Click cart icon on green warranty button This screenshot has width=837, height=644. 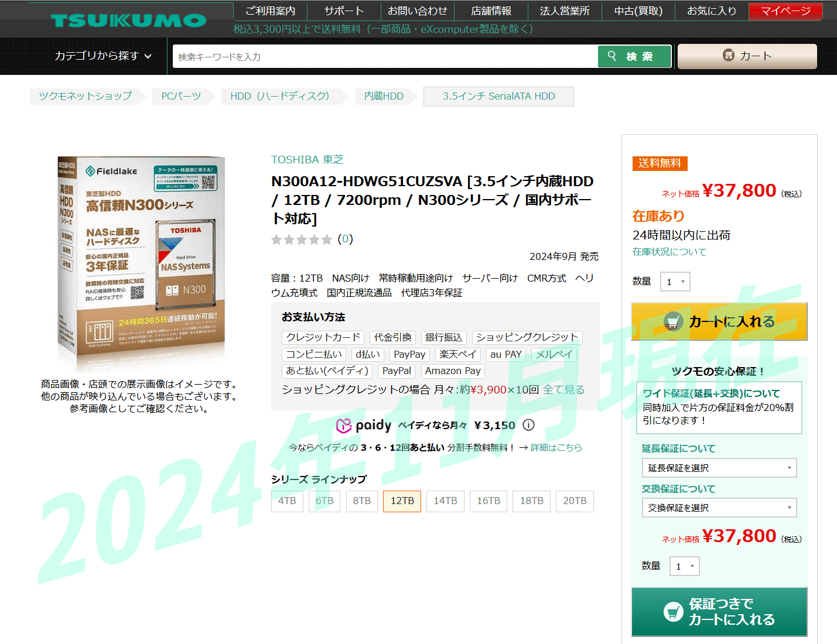pyautogui.click(x=673, y=612)
